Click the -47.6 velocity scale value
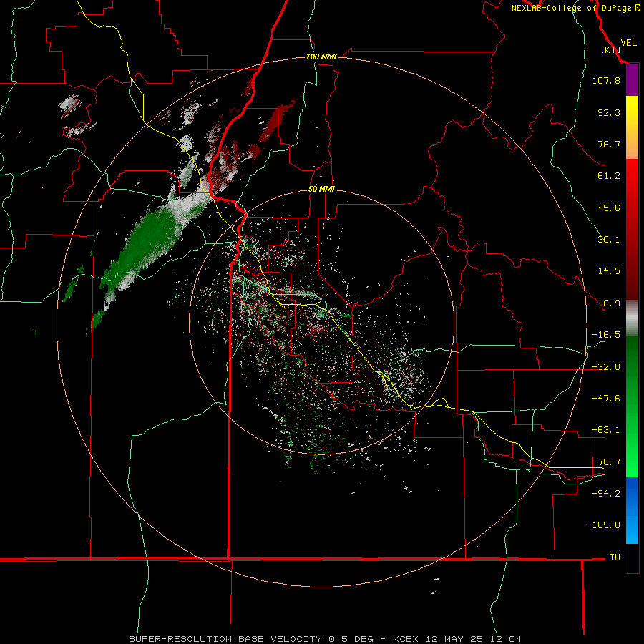Screen dimensions: 644x644 [x=606, y=399]
